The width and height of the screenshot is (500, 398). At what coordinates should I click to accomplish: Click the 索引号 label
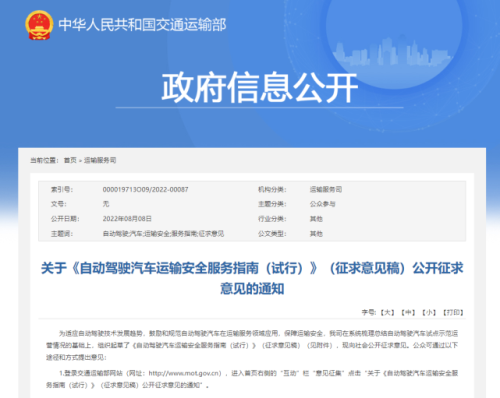point(62,189)
